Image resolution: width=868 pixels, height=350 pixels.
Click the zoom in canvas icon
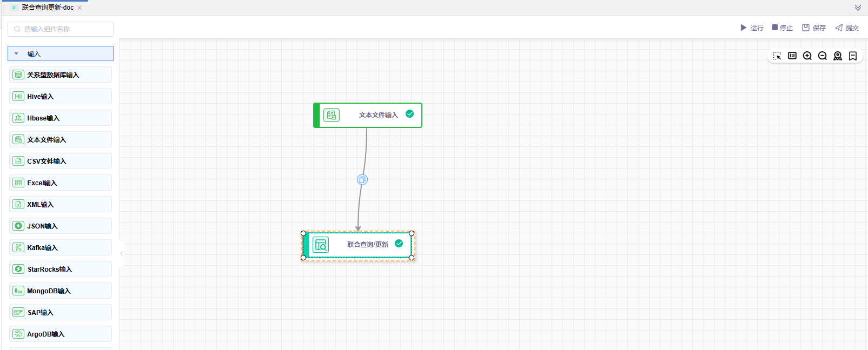coord(807,56)
